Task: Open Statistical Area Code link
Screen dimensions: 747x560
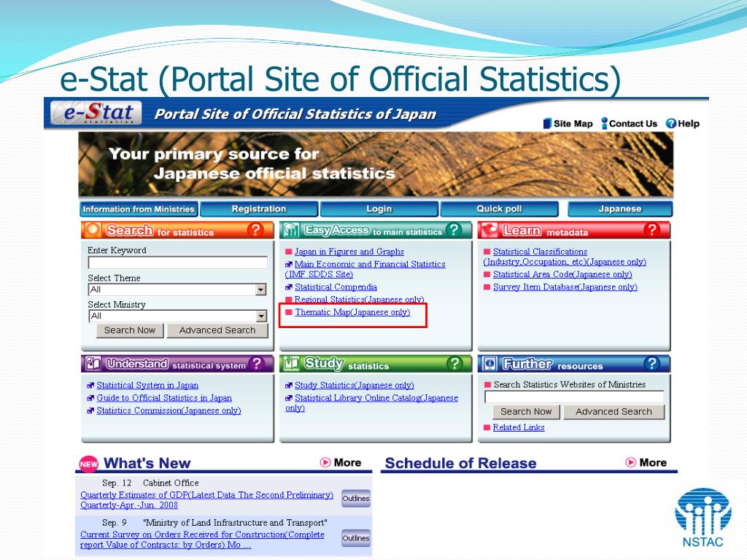Action: (562, 274)
